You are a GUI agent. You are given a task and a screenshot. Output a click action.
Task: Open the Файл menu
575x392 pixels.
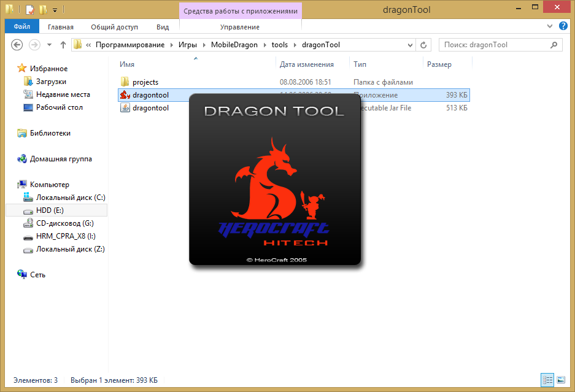22,26
